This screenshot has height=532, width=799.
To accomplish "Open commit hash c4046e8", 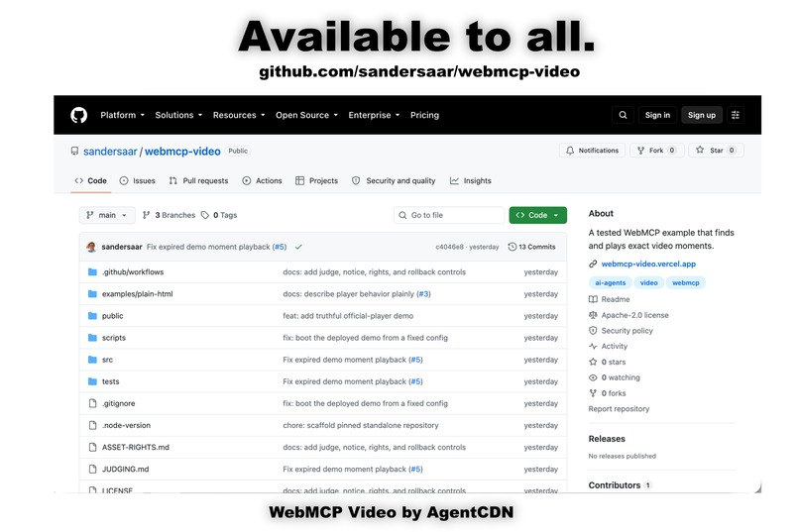I will pyautogui.click(x=449, y=247).
